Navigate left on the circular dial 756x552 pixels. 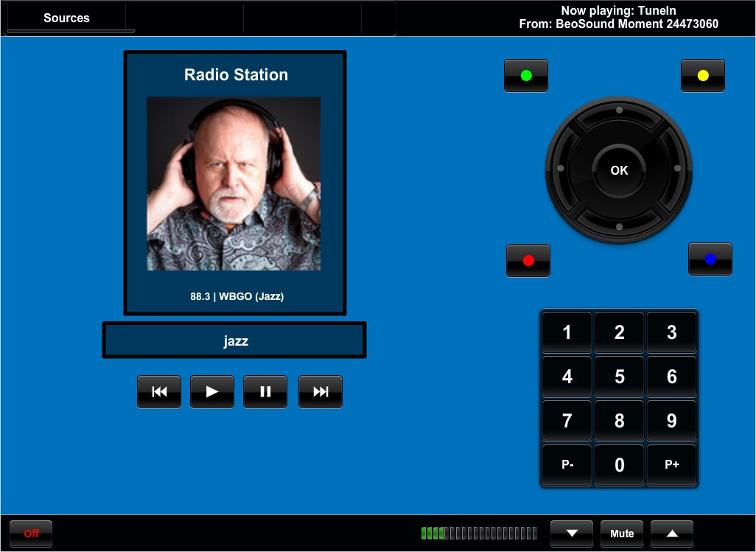(563, 169)
